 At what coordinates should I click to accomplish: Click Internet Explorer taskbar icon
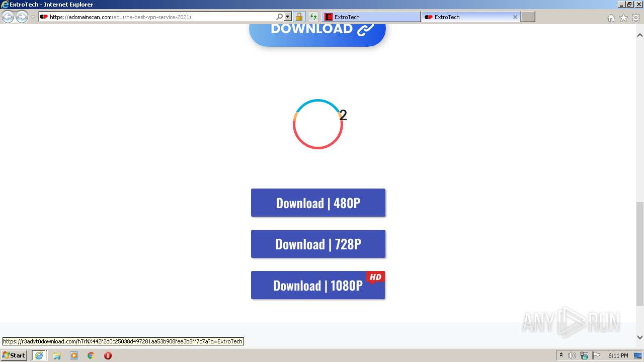coord(39,355)
